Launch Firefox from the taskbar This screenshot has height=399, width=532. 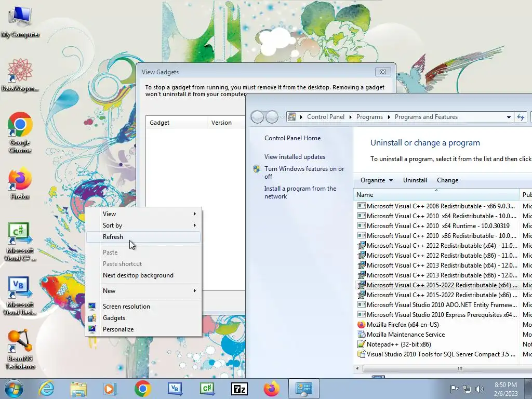[x=271, y=389]
